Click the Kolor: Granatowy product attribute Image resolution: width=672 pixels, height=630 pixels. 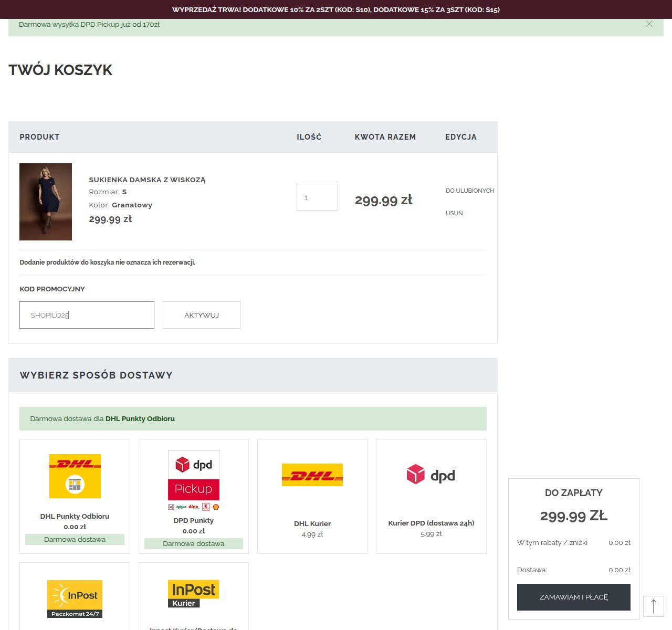point(120,205)
